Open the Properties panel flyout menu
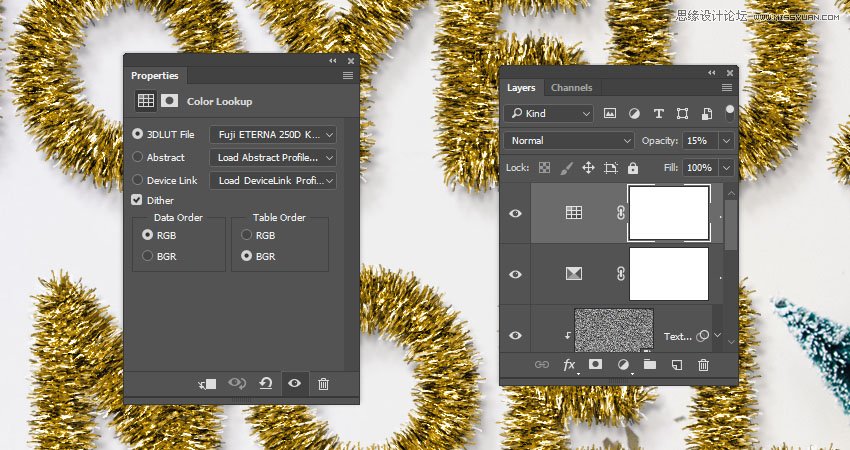850x450 pixels. tap(348, 76)
